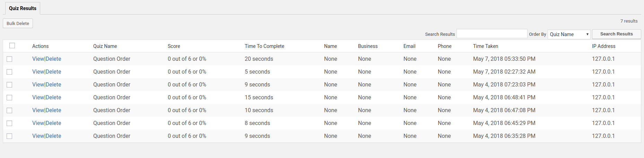Click the Bulk Delete button
This screenshot has width=644, height=158.
pyautogui.click(x=18, y=23)
